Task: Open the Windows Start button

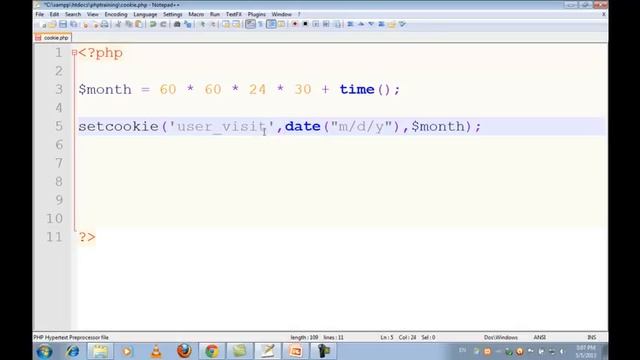Action: (44, 351)
